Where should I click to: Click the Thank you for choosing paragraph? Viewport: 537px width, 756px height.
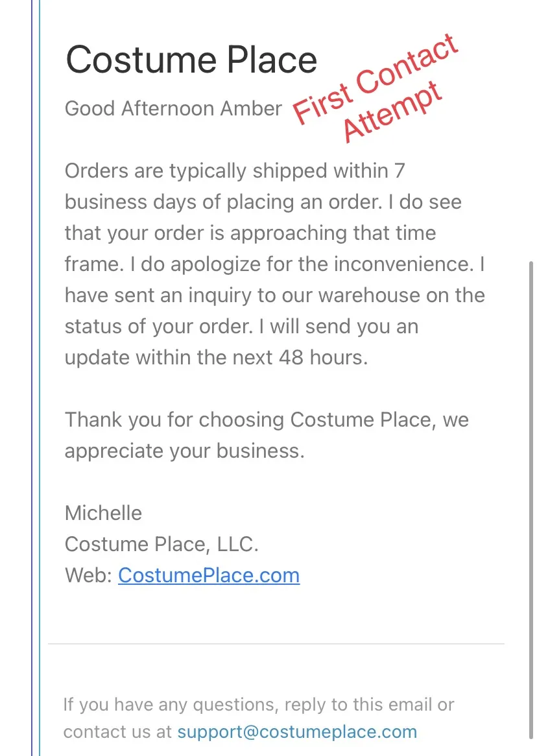click(x=267, y=435)
